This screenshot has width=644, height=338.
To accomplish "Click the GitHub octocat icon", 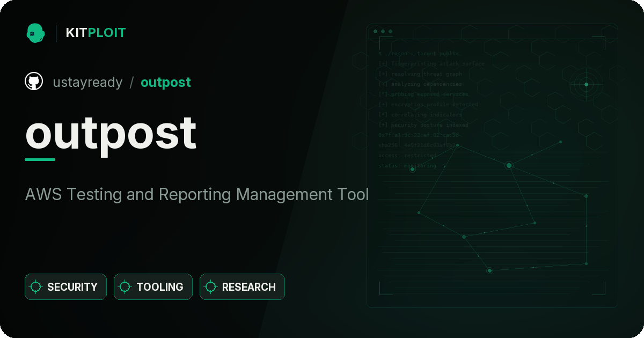I will [34, 82].
